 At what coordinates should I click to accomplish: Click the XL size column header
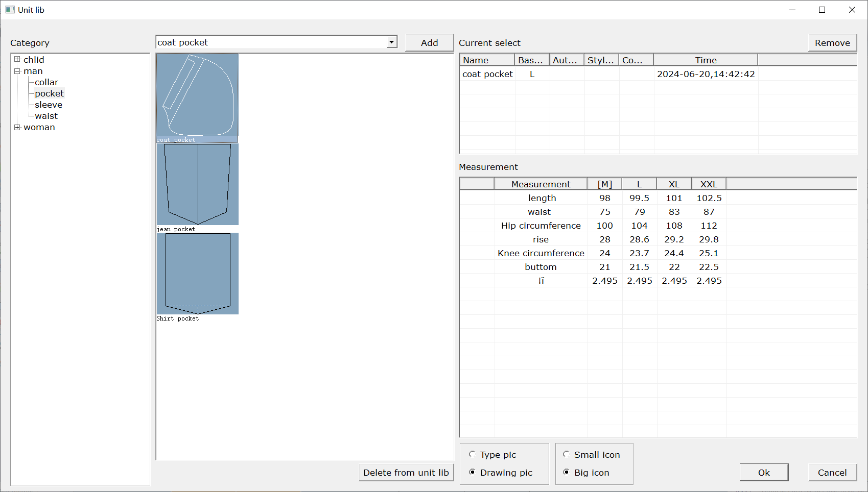pos(674,184)
